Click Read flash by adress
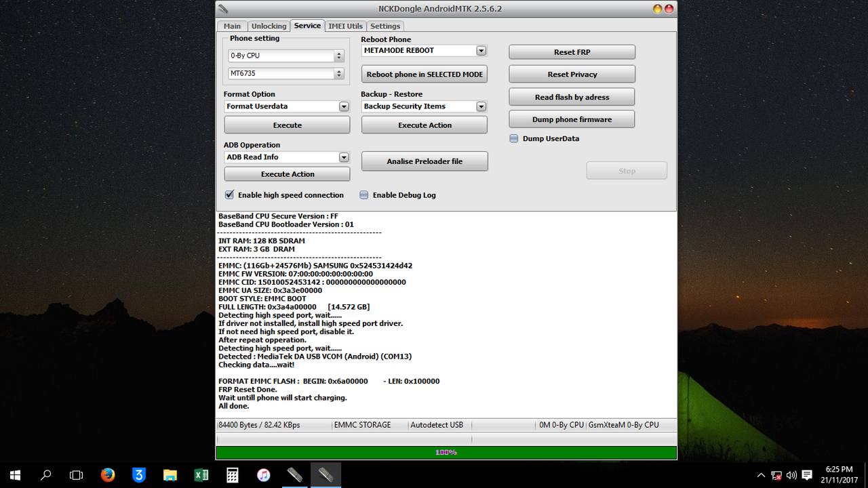 coord(572,97)
